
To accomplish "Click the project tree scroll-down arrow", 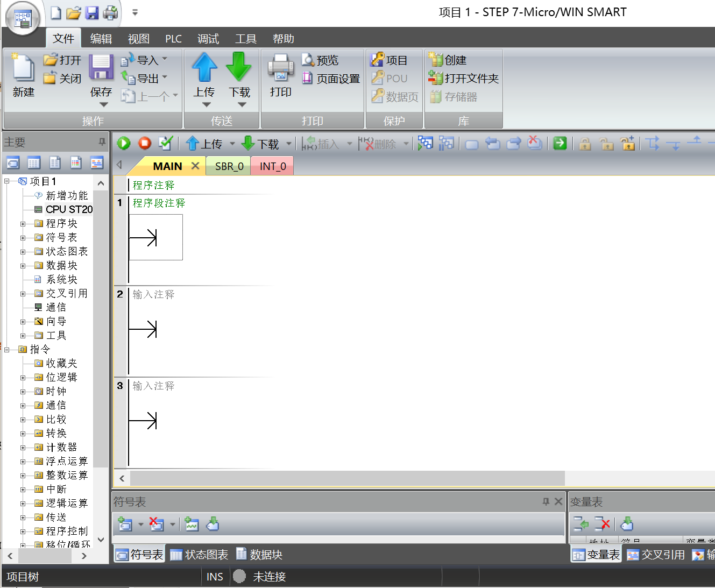I will point(101,539).
